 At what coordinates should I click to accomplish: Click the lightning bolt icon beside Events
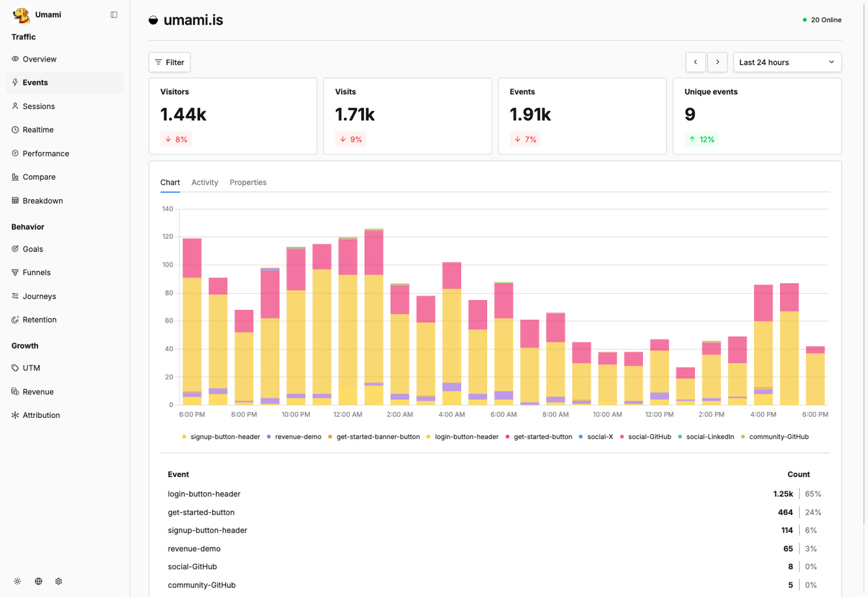[x=15, y=83]
